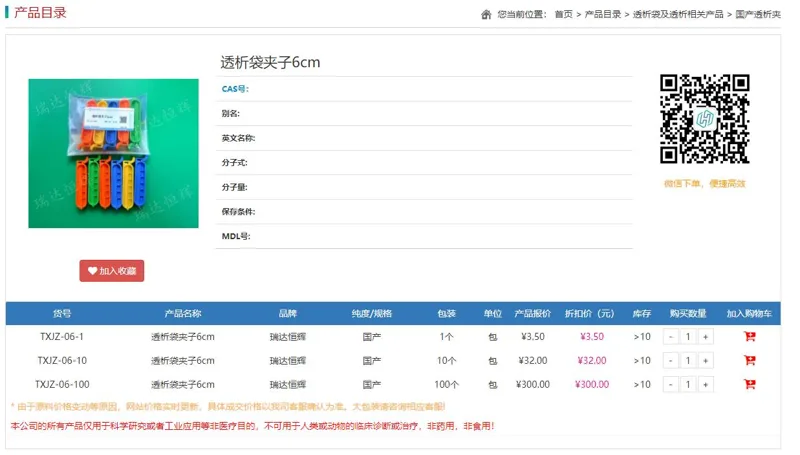Open 透析袋及透析相关产品 breadcrumb link
This screenshot has width=800, height=455.
tap(678, 14)
